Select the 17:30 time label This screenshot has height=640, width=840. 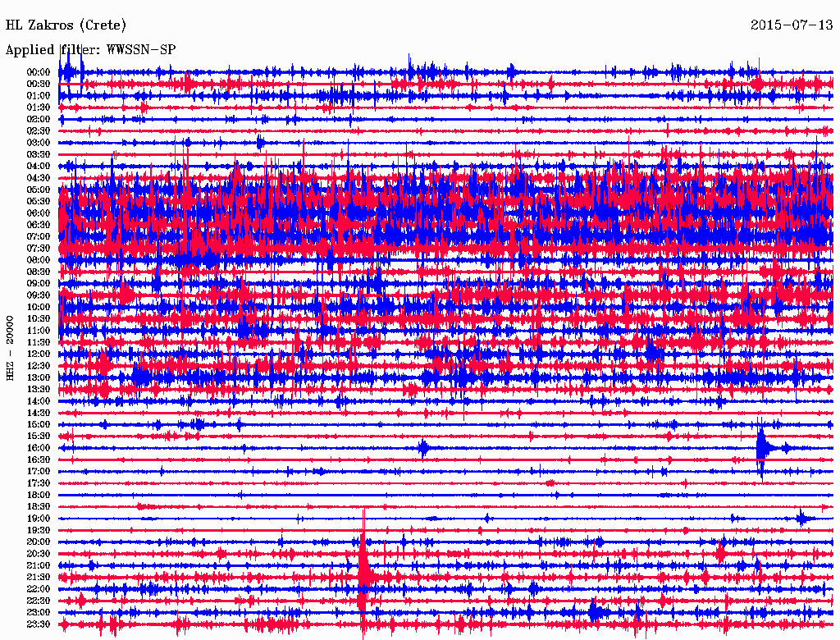point(39,483)
